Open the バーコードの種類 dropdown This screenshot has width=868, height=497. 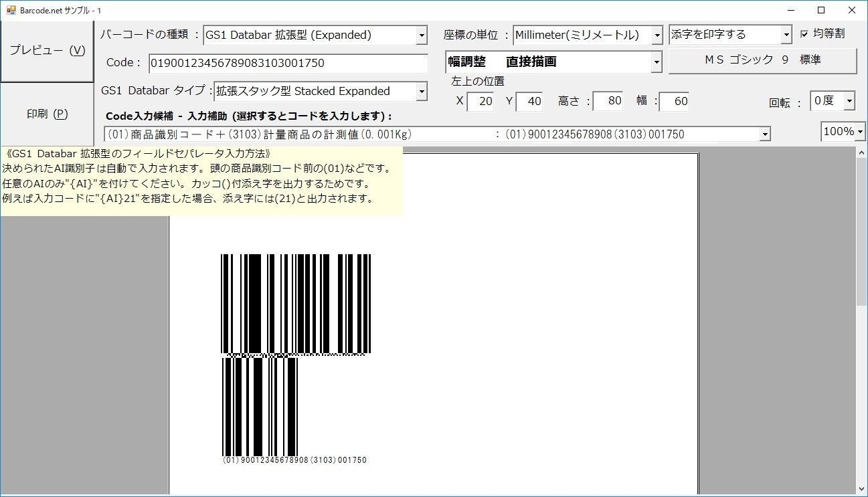click(x=422, y=35)
